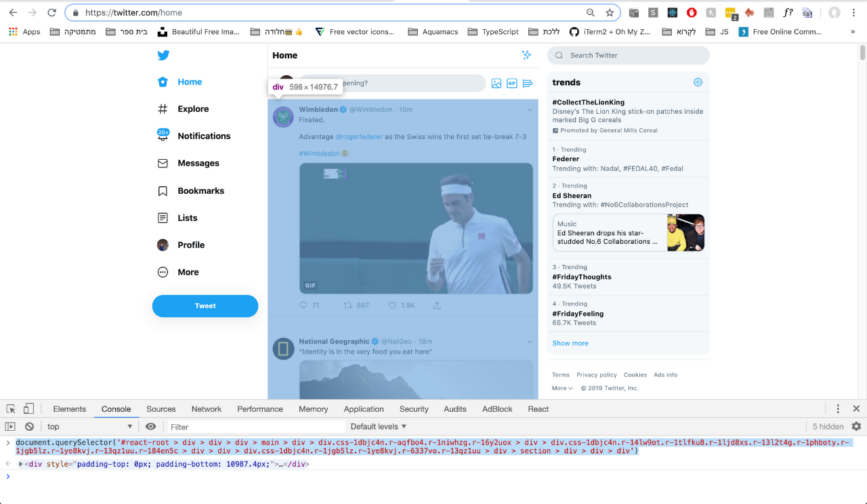Open the More menu in sidebar

click(x=178, y=272)
